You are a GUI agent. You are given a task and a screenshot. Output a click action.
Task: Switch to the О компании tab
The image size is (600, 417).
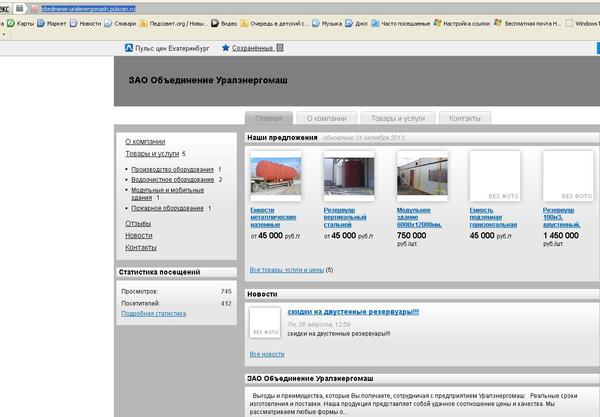pyautogui.click(x=327, y=118)
